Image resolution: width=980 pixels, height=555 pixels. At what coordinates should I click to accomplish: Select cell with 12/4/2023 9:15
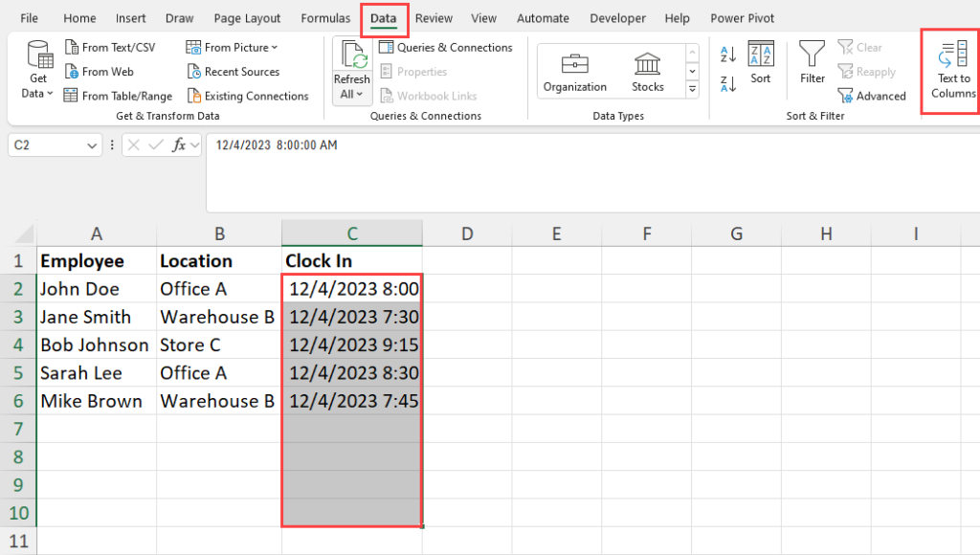point(352,345)
